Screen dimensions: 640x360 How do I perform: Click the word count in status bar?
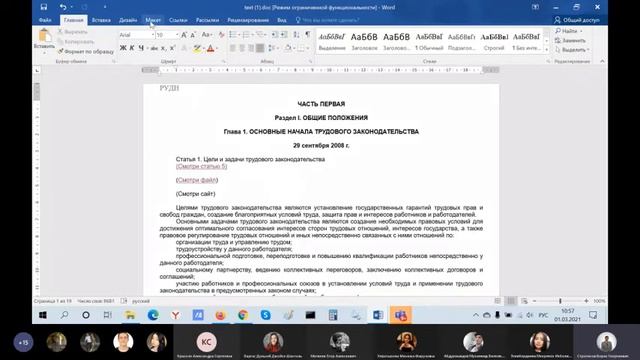pyautogui.click(x=96, y=301)
